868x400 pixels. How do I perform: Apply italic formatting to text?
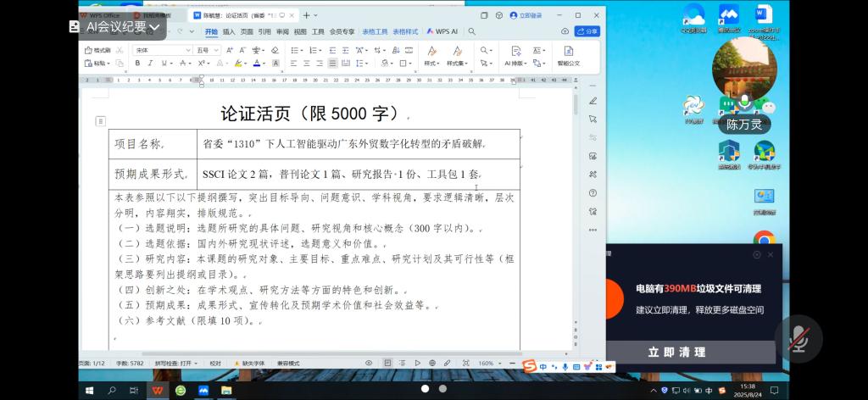(150, 64)
